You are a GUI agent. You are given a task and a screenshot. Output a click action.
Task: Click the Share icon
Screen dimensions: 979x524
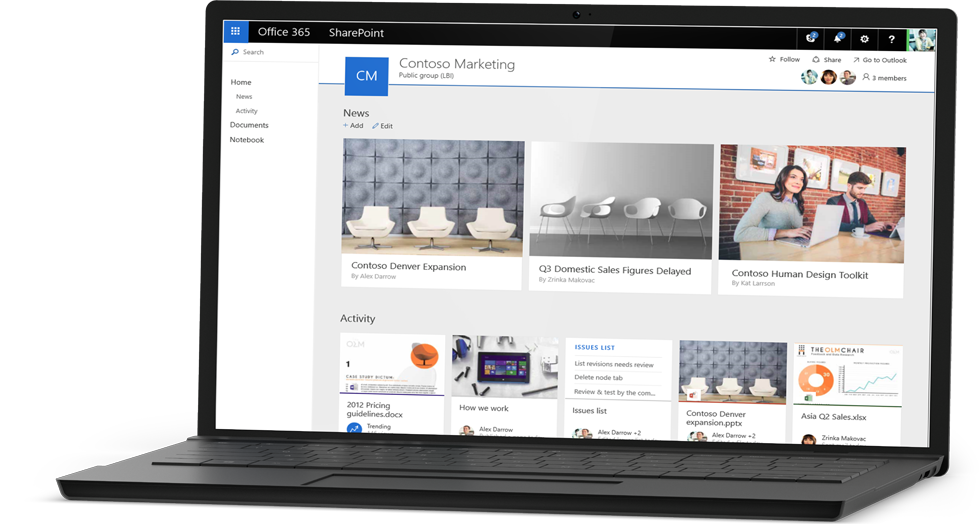point(815,59)
